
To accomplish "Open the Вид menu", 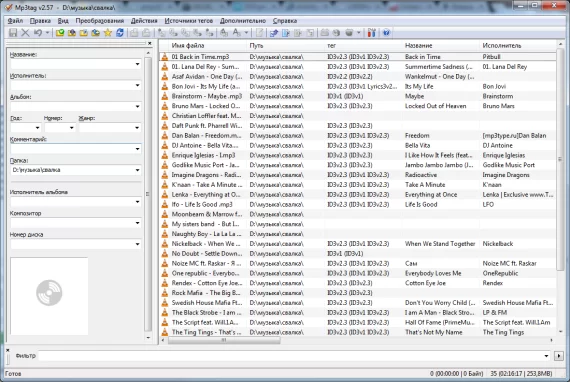I will [63, 21].
